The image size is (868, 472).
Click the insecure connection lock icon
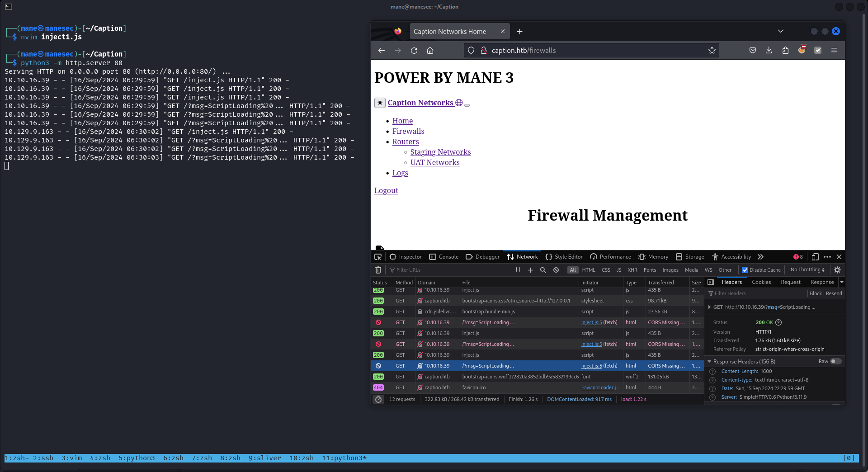(x=483, y=51)
